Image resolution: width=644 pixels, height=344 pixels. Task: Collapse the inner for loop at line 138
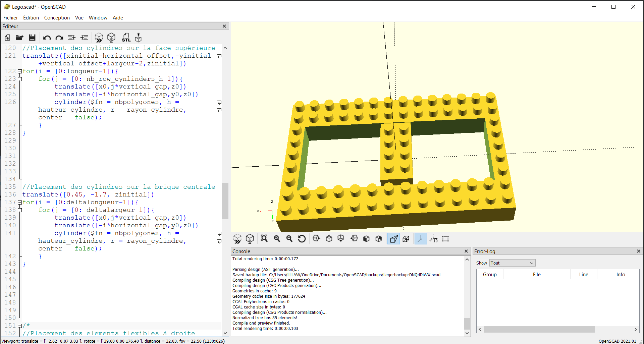click(20, 210)
